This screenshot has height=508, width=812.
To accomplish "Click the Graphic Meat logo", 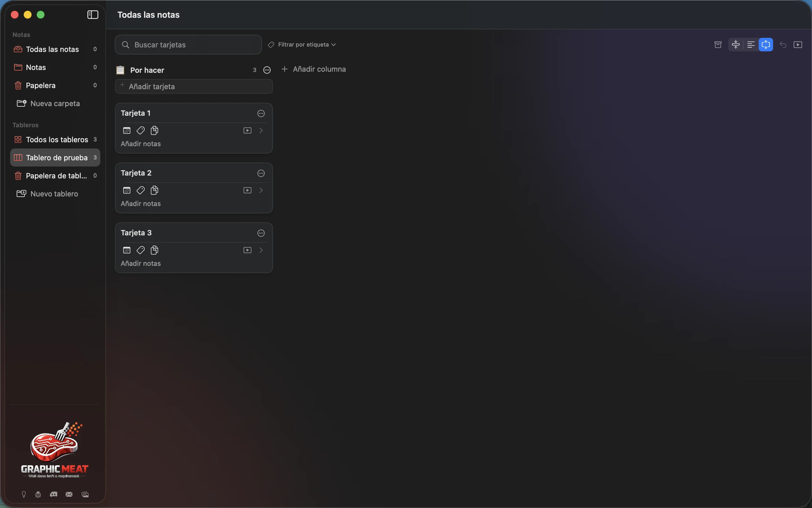I will (55, 450).
